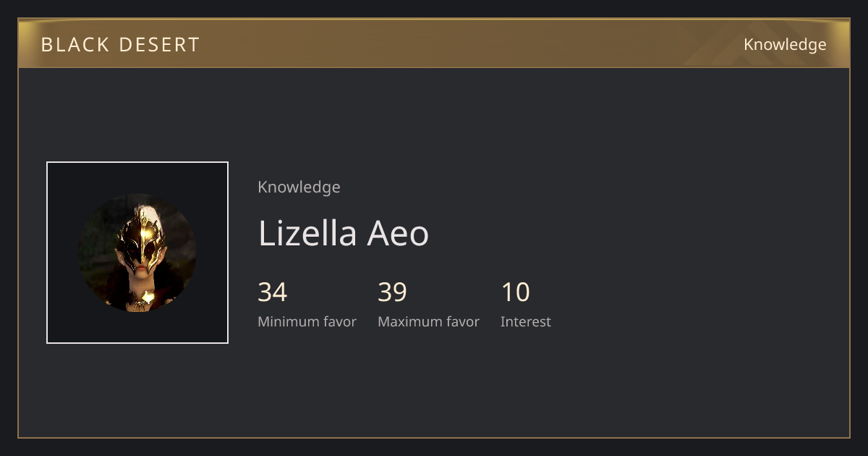The width and height of the screenshot is (868, 456).
Task: Select the Lizella Aeo portrait thumbnail
Action: [x=137, y=253]
